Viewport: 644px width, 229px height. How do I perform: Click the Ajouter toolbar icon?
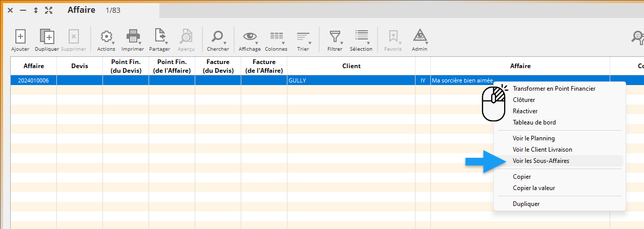coord(20,37)
